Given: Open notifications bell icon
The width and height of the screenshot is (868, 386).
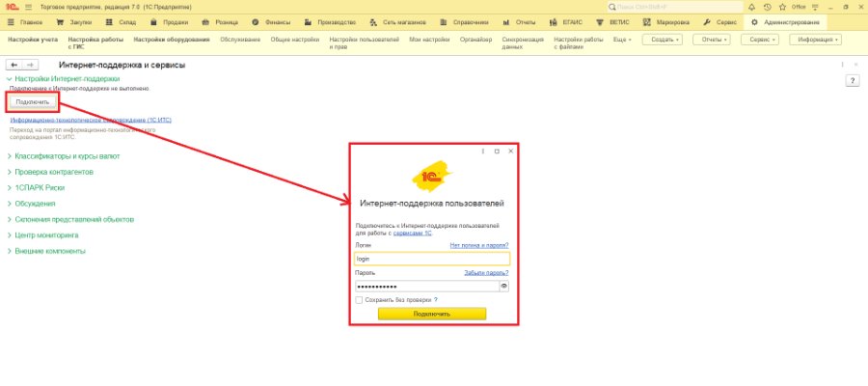Looking at the screenshot, I should coord(751,7).
